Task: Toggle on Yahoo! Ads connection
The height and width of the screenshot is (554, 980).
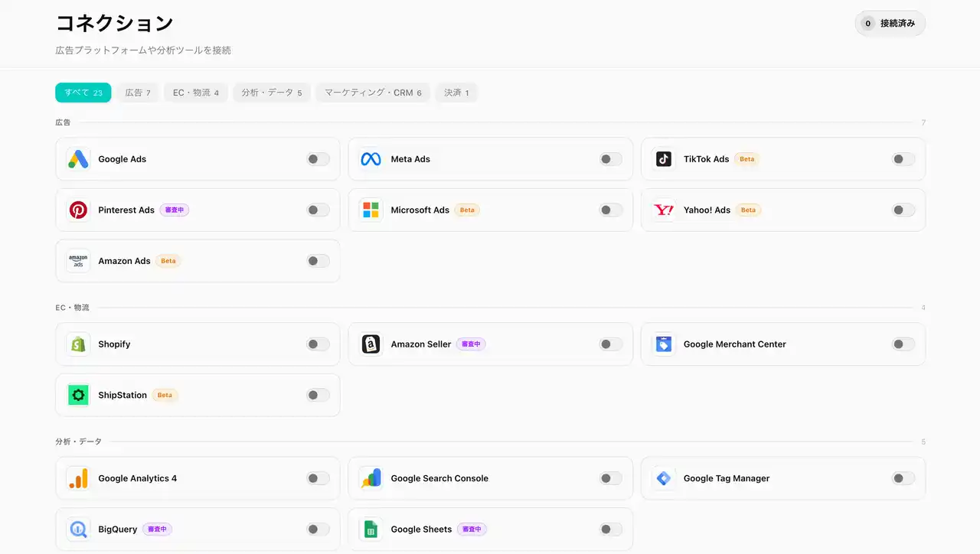Action: coord(903,210)
